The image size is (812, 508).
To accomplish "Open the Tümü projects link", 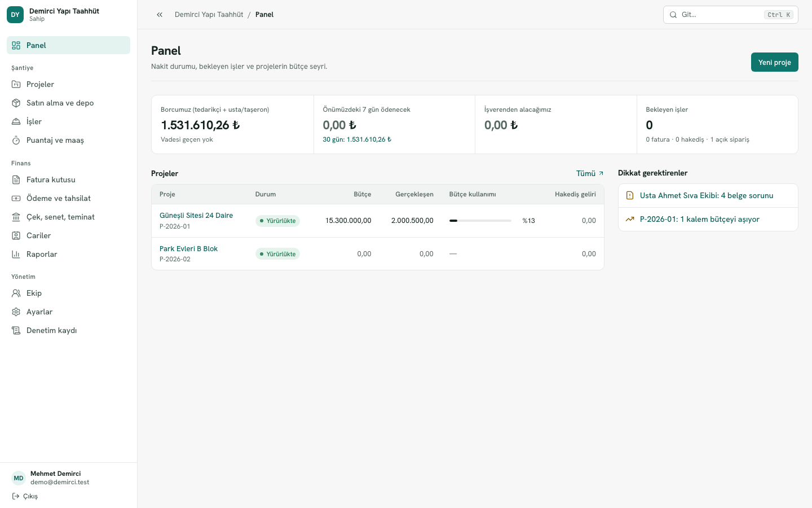I will (590, 173).
